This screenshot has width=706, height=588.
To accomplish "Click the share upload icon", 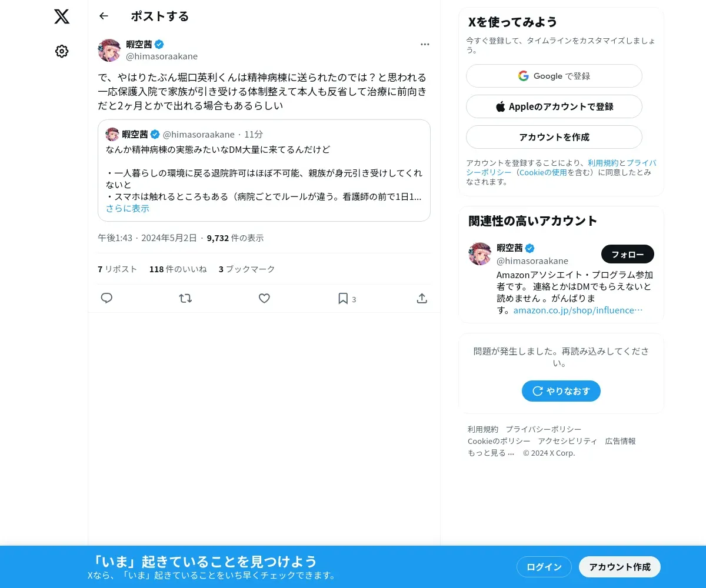I will (422, 298).
